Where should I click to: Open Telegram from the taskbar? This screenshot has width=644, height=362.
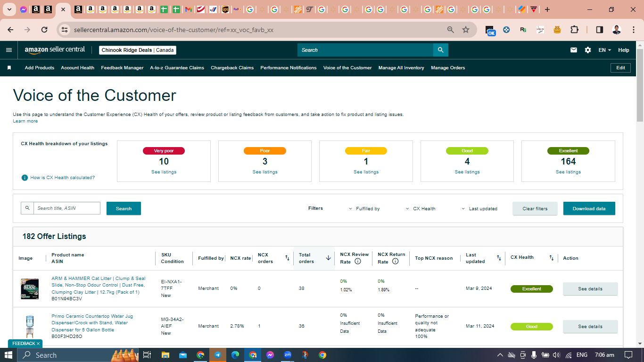[218, 355]
